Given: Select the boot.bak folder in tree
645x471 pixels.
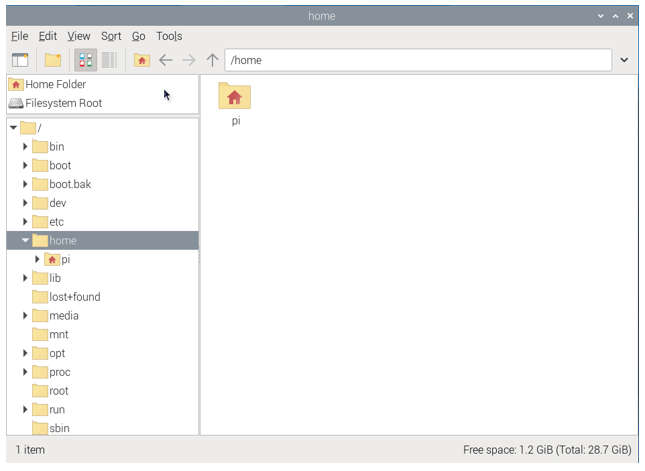Looking at the screenshot, I should tap(70, 184).
